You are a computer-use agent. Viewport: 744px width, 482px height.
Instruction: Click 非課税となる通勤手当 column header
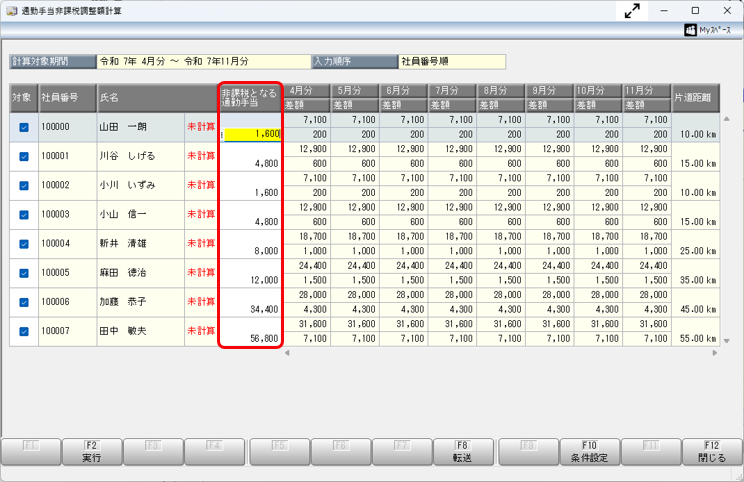[x=251, y=97]
